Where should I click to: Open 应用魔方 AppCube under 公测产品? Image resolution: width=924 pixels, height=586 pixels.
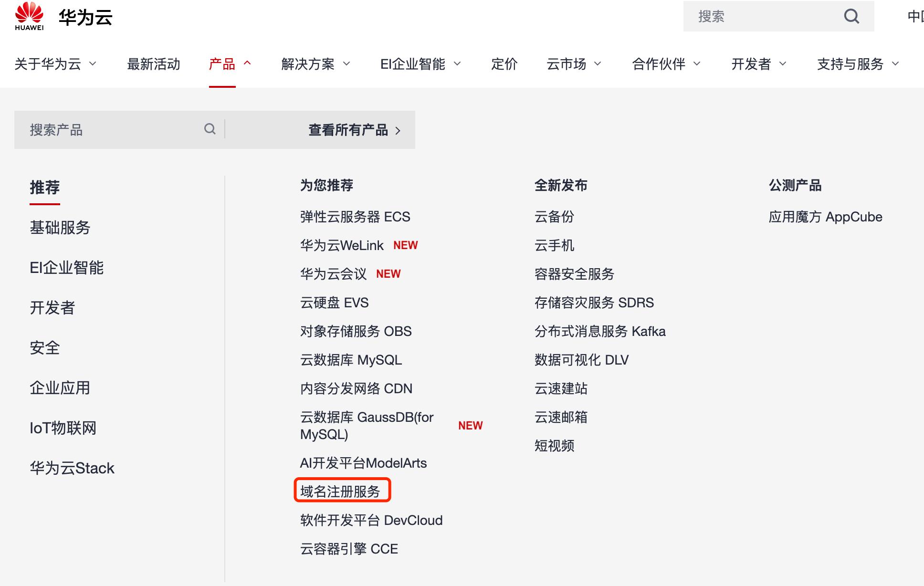(825, 217)
